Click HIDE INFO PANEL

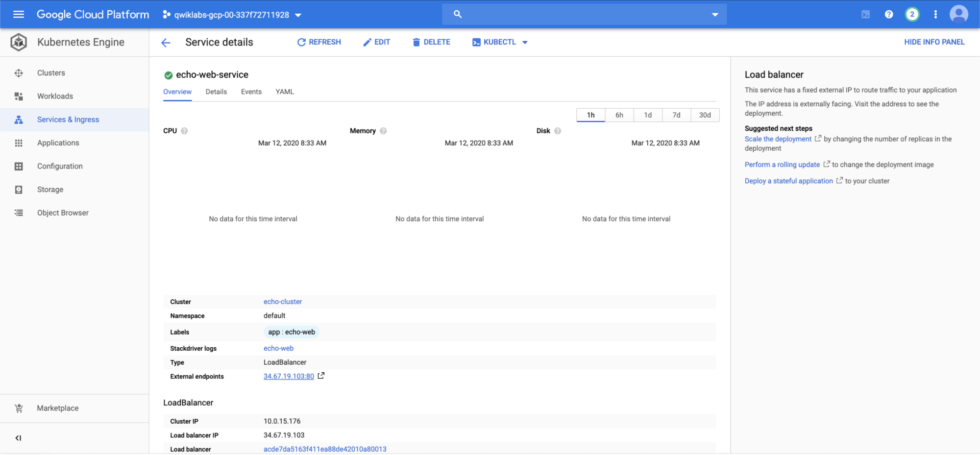[x=934, y=42]
